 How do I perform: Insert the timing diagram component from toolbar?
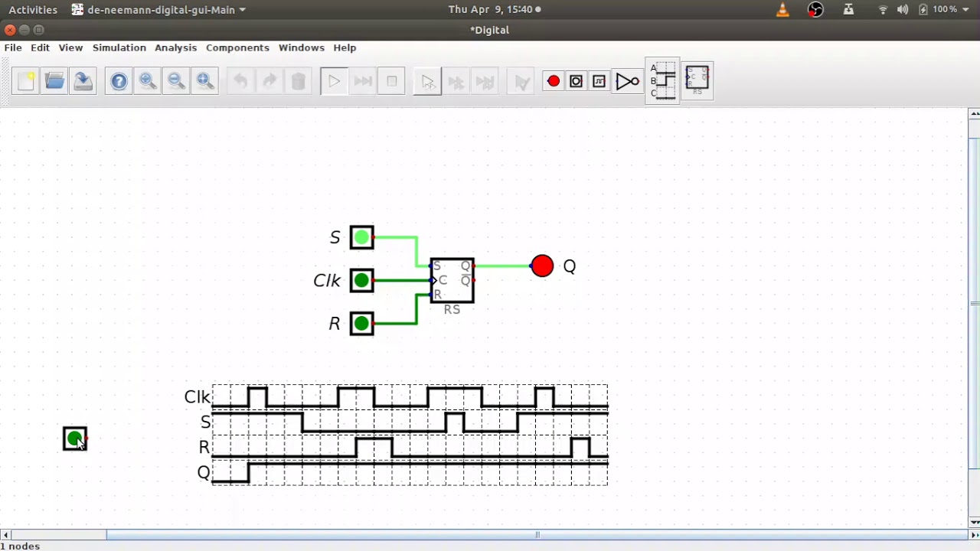click(x=663, y=81)
